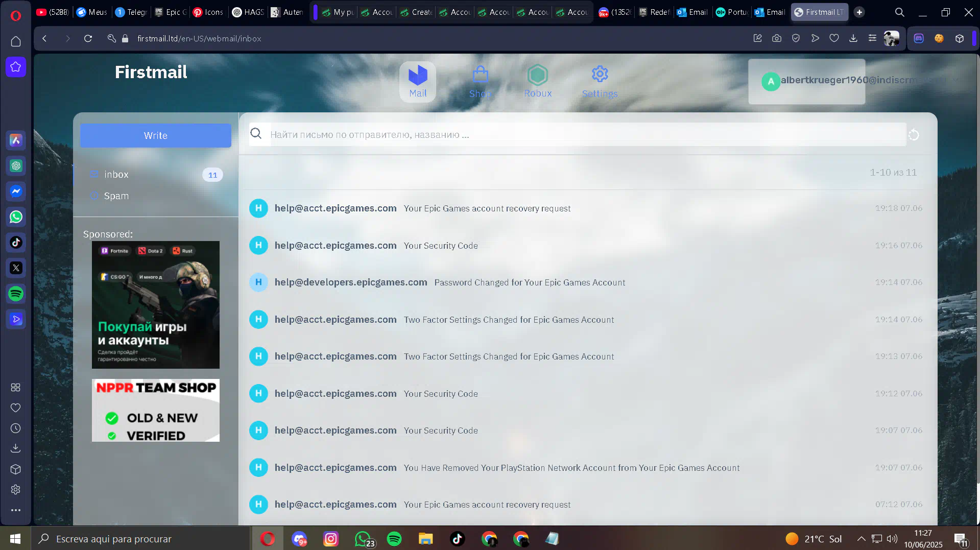
Task: Switch to the Telegram browser tab
Action: (x=131, y=12)
